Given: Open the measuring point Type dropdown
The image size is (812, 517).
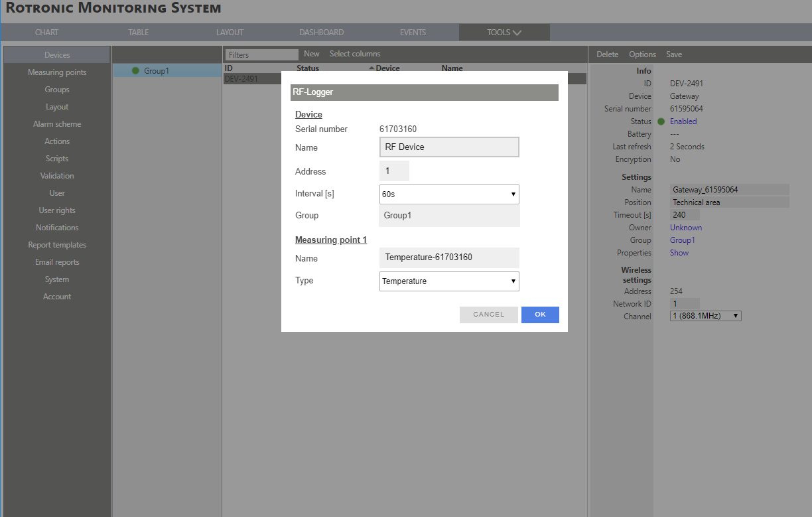Looking at the screenshot, I should [449, 281].
